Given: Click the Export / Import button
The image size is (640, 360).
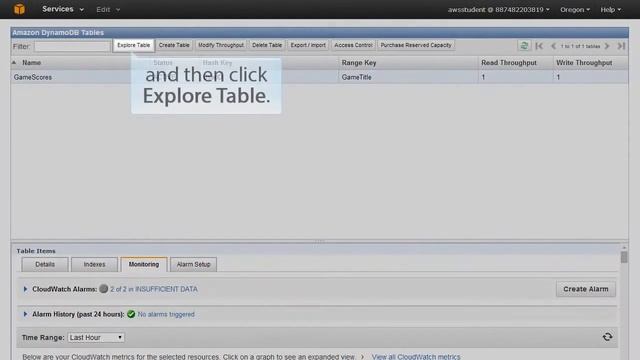Looking at the screenshot, I should click(308, 45).
